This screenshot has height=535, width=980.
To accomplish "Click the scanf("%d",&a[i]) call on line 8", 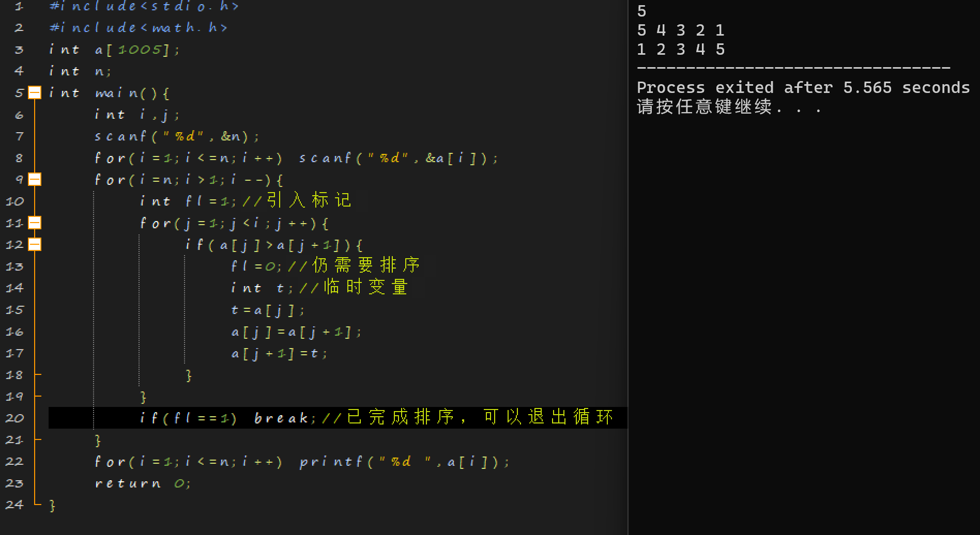I will [x=399, y=158].
